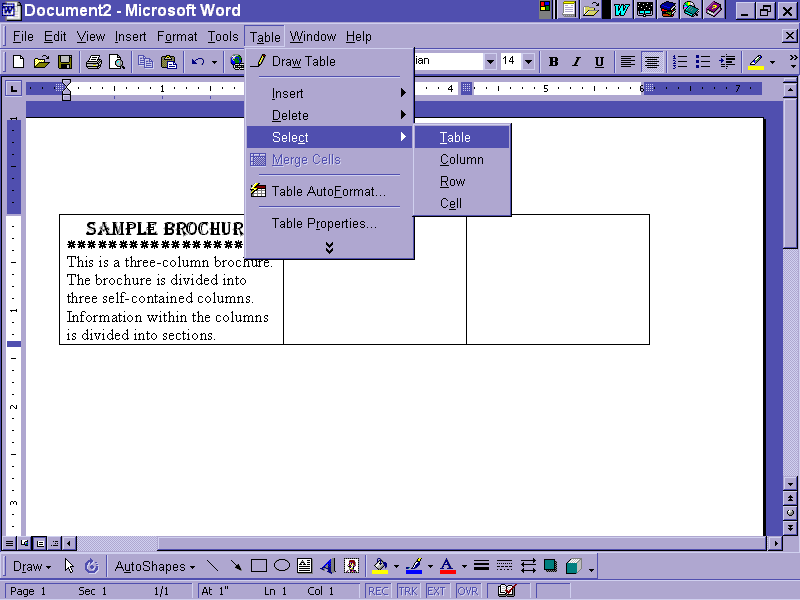This screenshot has height=600, width=800.
Task: Open an existing file with the Open icon
Action: point(41,62)
